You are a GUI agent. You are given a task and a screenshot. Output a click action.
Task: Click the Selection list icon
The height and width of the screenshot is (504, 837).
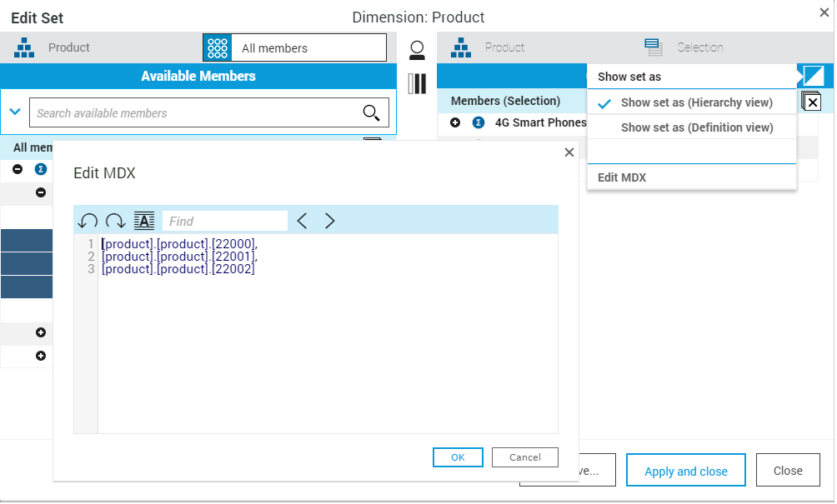(654, 47)
